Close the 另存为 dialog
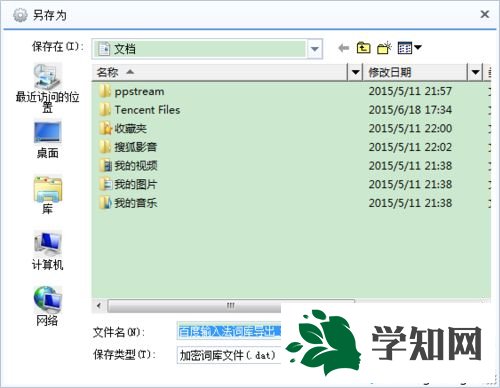500x388 pixels. tap(484, 14)
